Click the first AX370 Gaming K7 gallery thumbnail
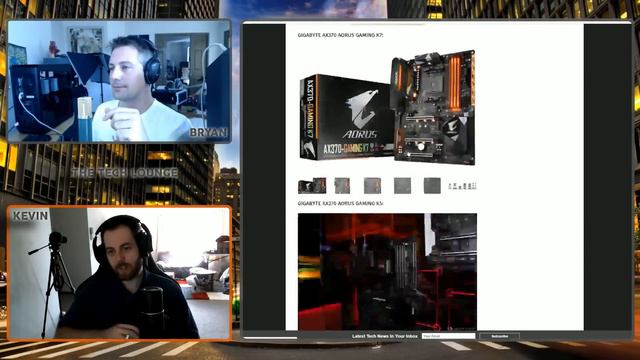Screen dimensions: 640x360 coord(312,186)
